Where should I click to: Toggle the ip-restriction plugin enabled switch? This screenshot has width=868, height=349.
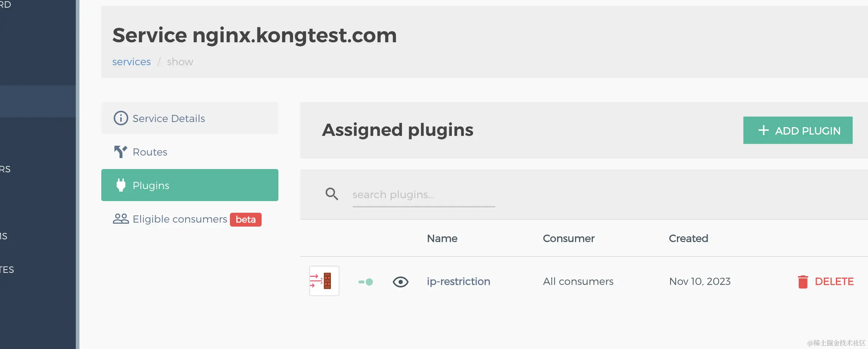[366, 282]
